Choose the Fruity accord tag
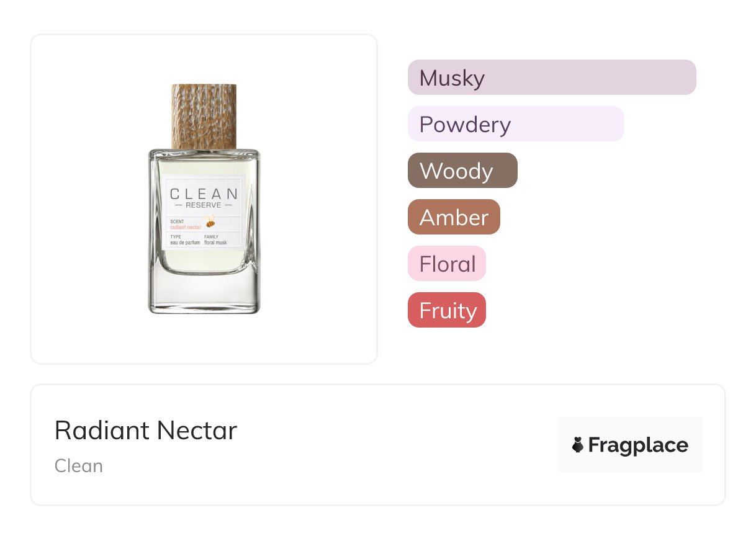This screenshot has height=536, width=756. point(446,310)
